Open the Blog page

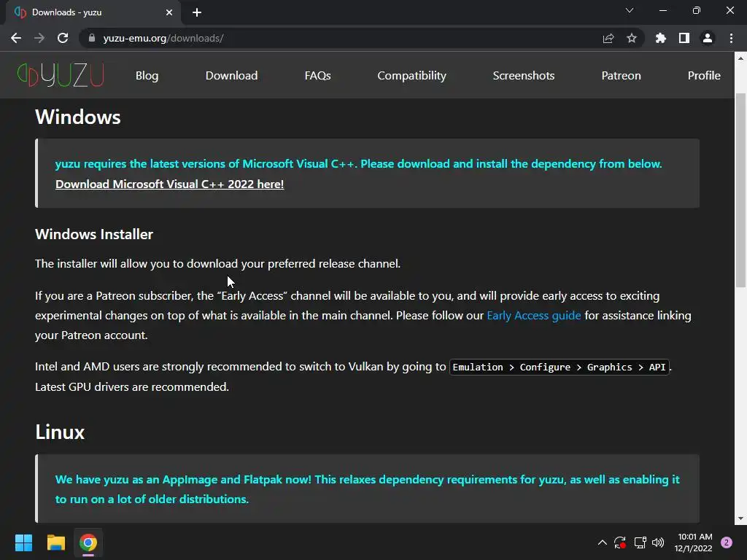pos(147,76)
